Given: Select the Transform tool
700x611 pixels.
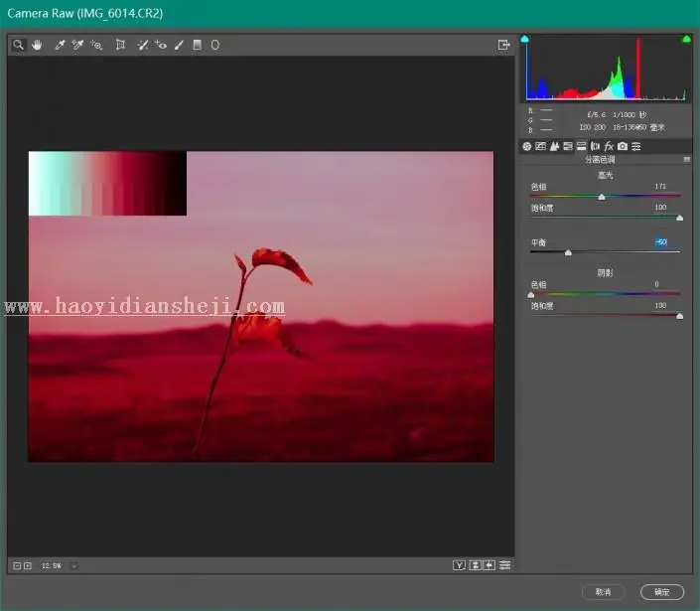Looking at the screenshot, I should click(120, 45).
